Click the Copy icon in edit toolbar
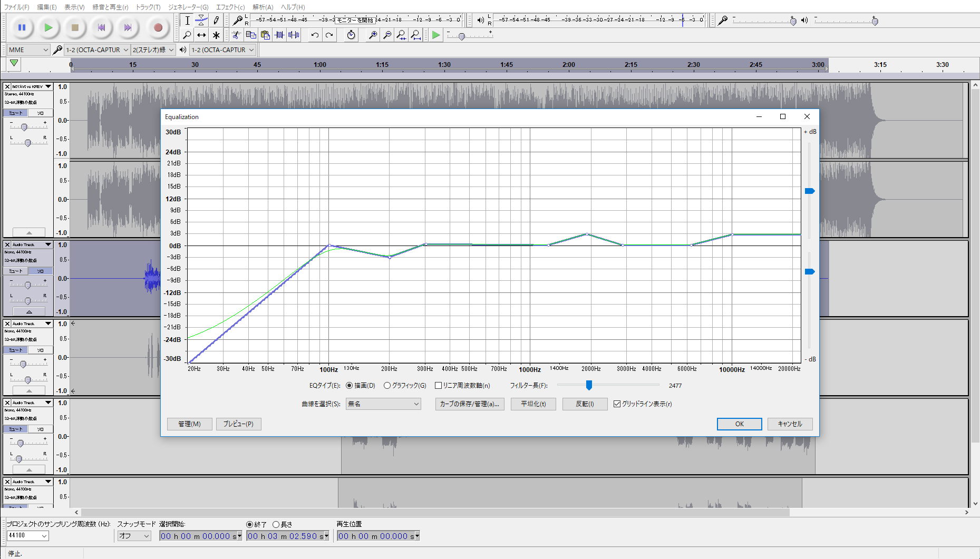 [251, 35]
